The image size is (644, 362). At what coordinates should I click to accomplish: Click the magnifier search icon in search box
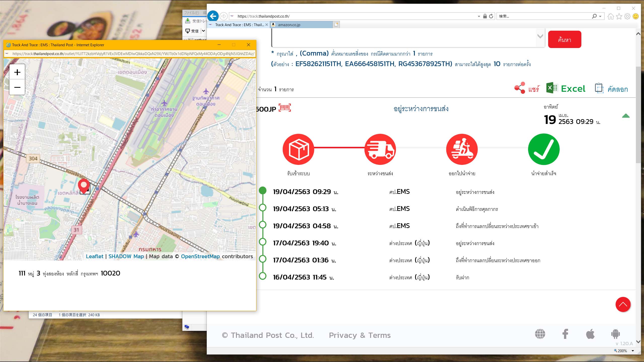point(594,16)
